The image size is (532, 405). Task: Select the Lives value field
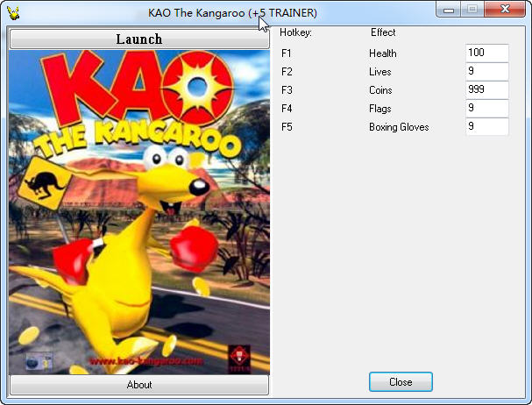(x=487, y=71)
